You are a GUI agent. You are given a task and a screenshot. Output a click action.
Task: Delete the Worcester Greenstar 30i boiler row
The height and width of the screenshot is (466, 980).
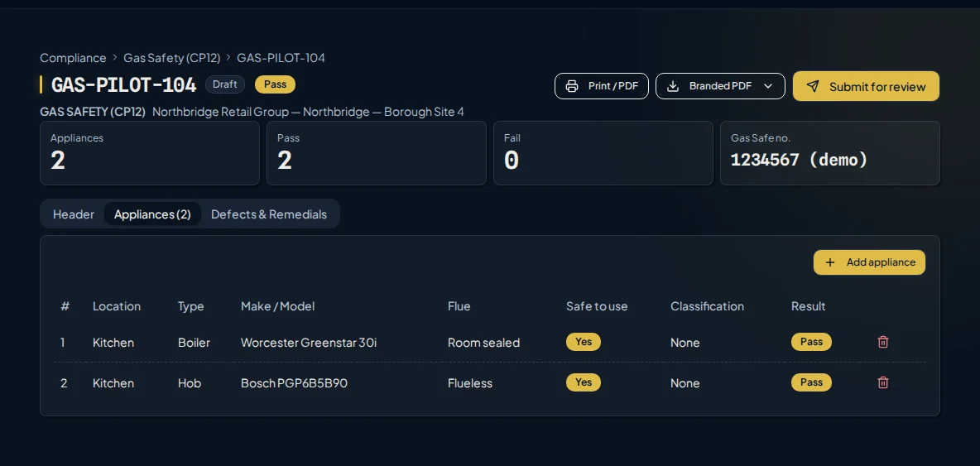click(x=882, y=342)
